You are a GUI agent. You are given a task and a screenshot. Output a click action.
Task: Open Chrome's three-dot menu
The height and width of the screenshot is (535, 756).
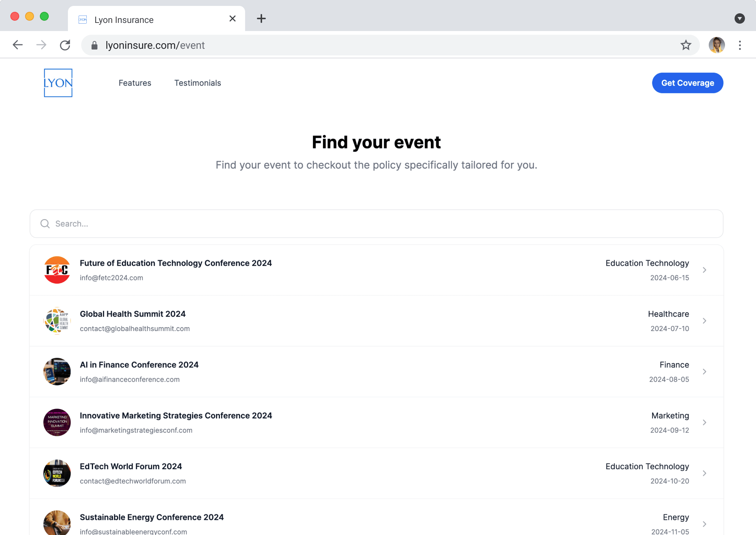739,45
